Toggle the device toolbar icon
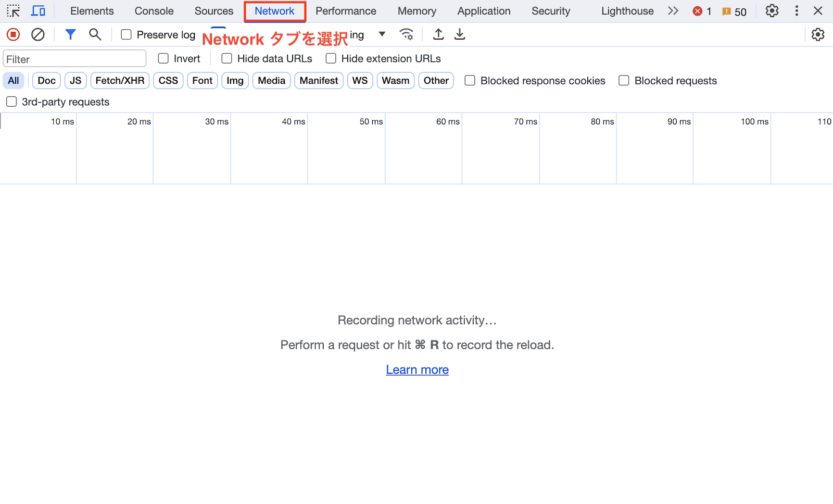 pos(38,11)
